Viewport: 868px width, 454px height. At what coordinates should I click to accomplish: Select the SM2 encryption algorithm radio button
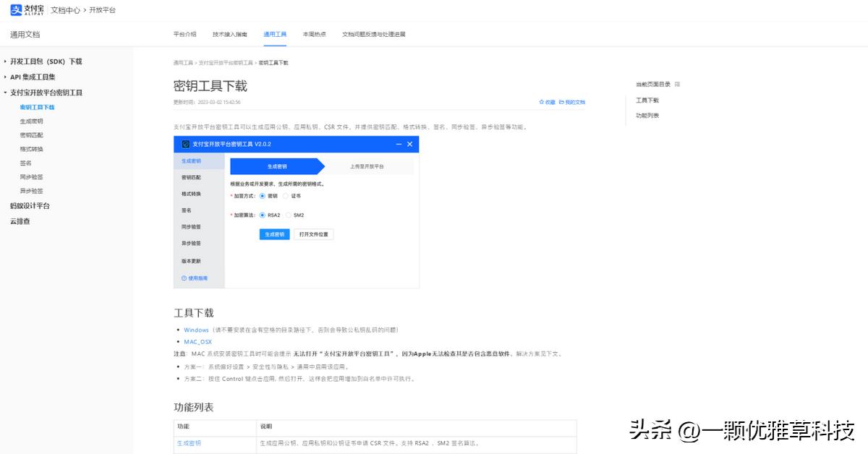pyautogui.click(x=288, y=215)
